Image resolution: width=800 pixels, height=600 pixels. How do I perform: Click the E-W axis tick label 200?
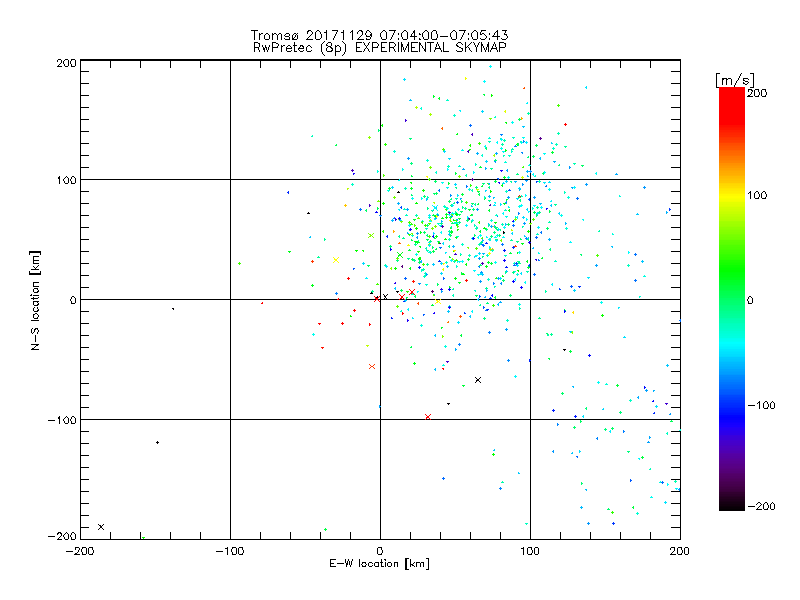click(680, 551)
